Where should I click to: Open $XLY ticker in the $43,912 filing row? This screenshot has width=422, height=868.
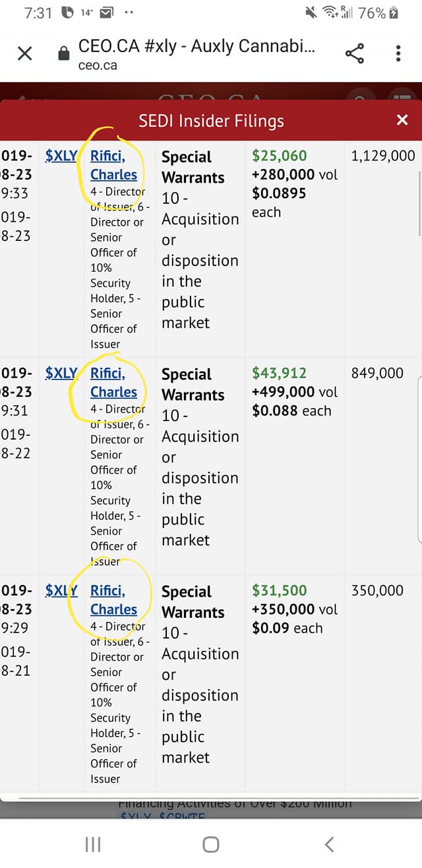click(x=61, y=373)
